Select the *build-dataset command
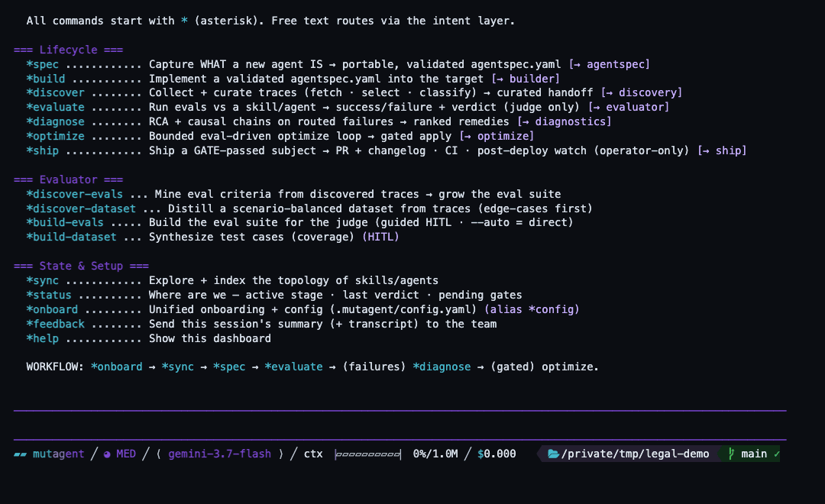Viewport: 825px width, 504px height. (x=72, y=237)
